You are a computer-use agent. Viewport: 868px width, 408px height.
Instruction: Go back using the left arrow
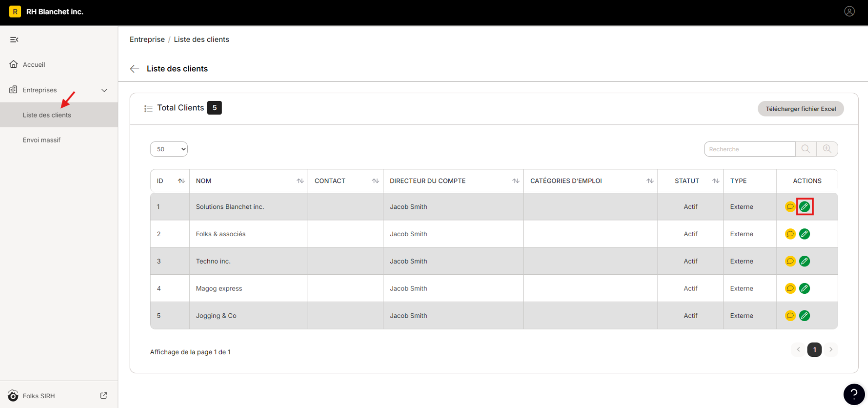pyautogui.click(x=135, y=69)
